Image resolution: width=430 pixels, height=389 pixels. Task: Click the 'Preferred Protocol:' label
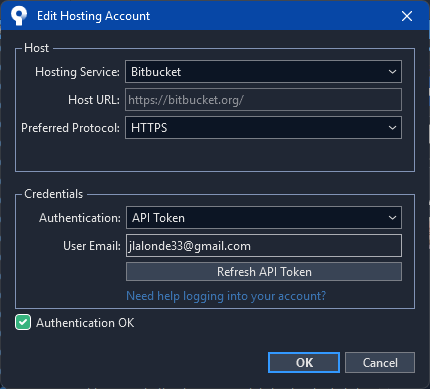pos(70,128)
